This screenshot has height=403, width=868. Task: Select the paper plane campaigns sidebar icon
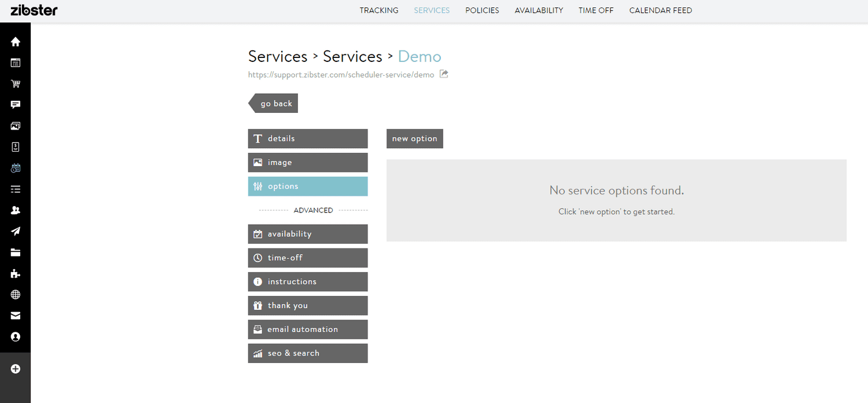[x=15, y=231]
